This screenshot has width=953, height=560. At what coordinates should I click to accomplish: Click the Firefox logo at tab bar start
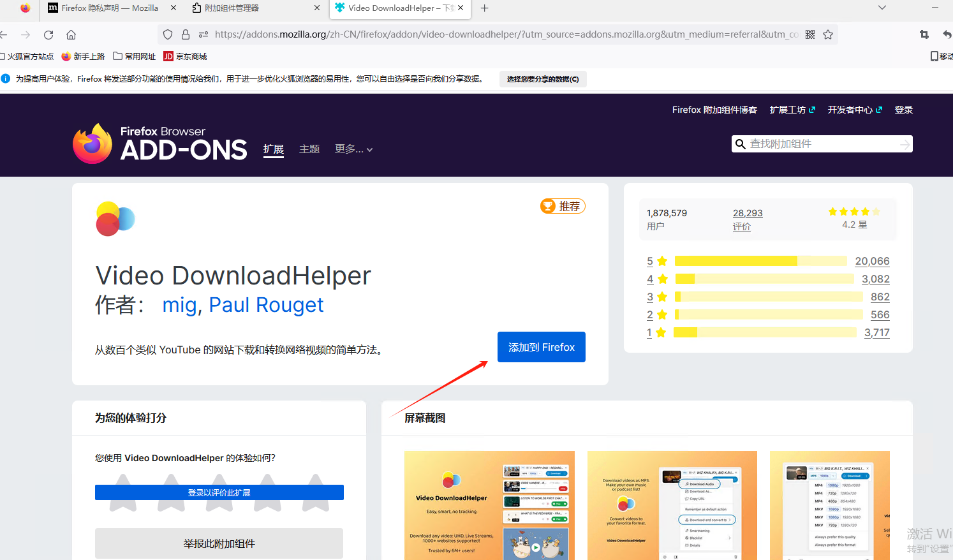click(x=25, y=8)
